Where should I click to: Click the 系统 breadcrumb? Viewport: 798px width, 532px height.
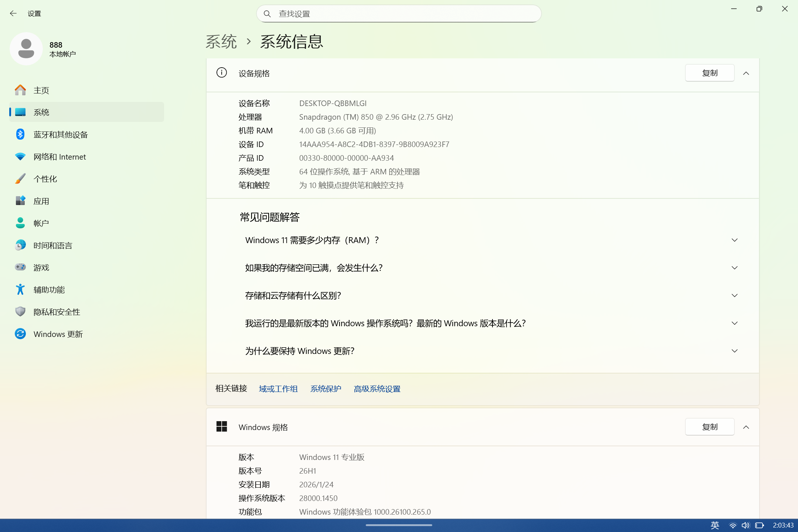pos(221,41)
